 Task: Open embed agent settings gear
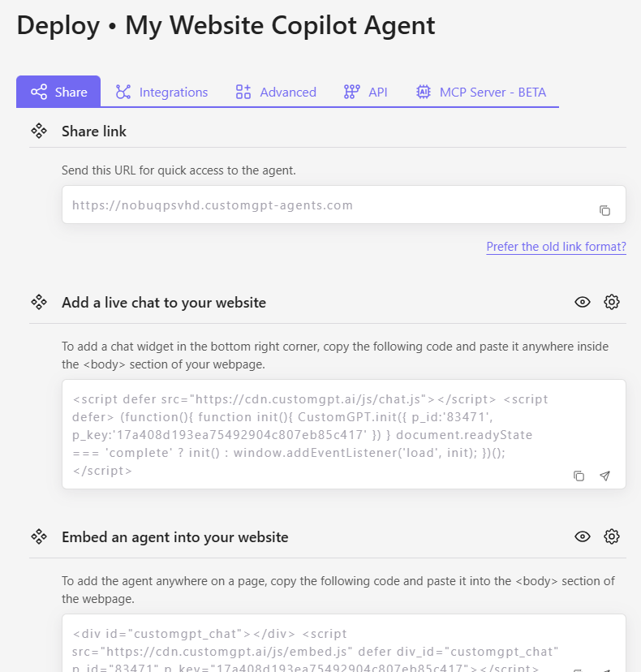pyautogui.click(x=612, y=536)
